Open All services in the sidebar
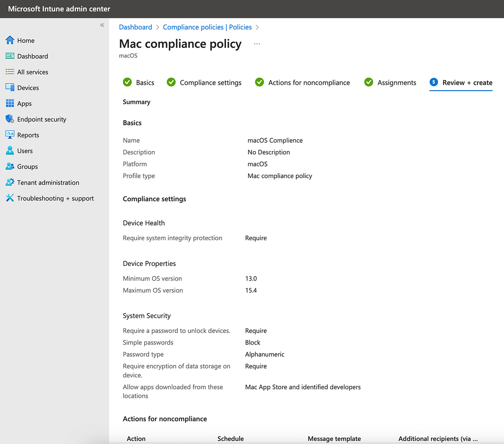Screen dimensions: 504x444 (x=32, y=72)
